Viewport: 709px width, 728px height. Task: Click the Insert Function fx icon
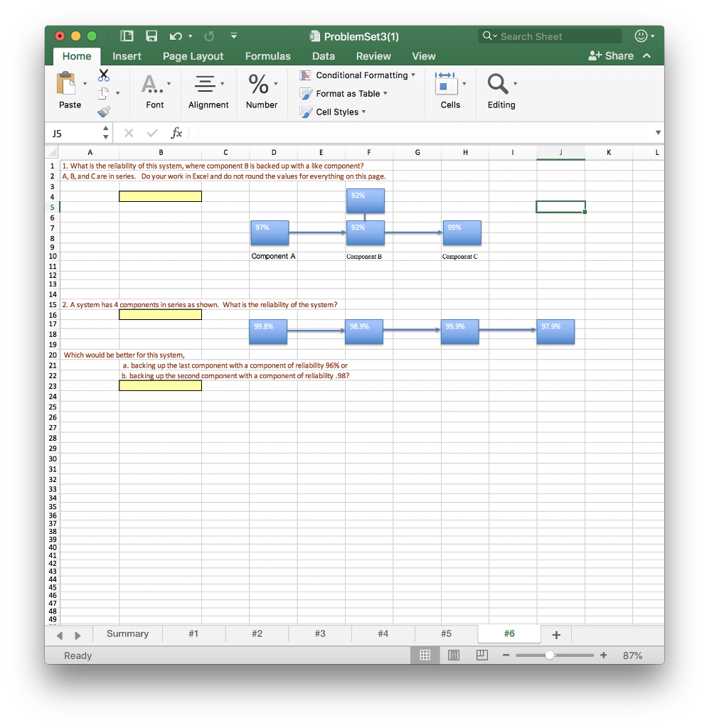(176, 133)
